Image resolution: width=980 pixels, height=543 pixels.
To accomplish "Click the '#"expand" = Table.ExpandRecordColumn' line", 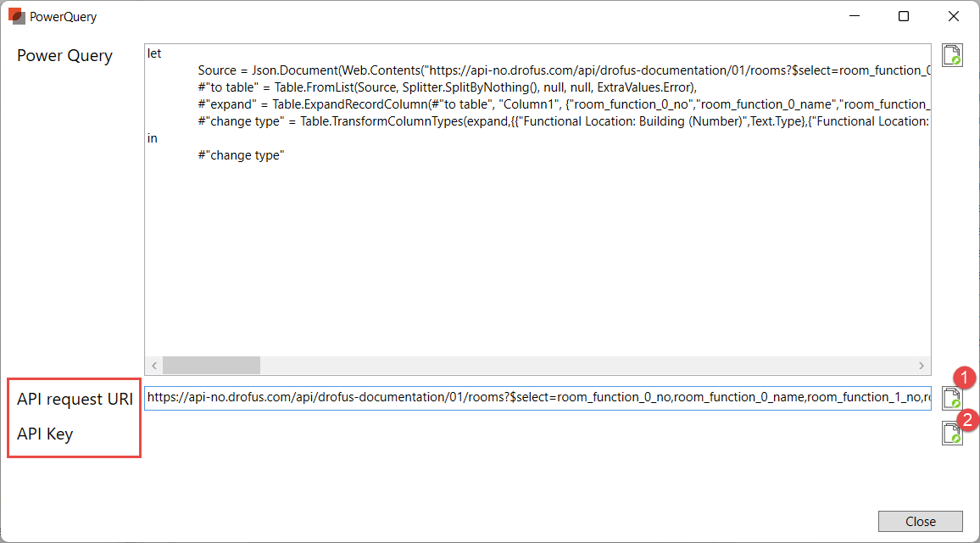I will coord(565,104).
